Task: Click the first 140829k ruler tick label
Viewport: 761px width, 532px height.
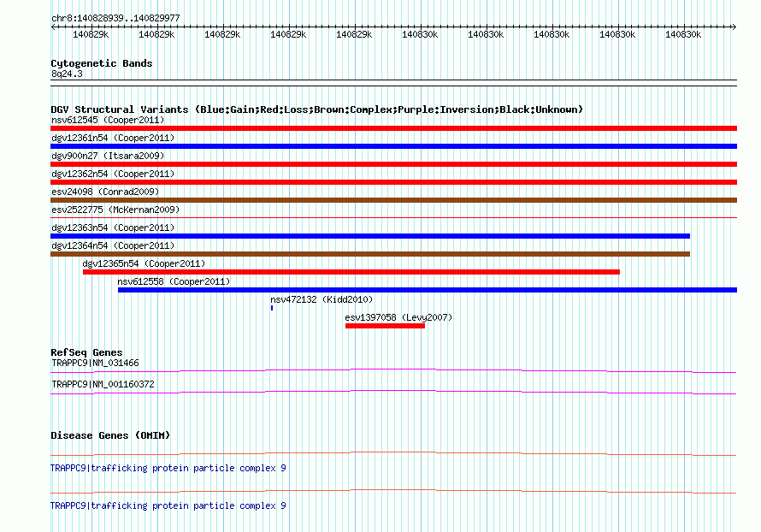Action: coord(91,34)
